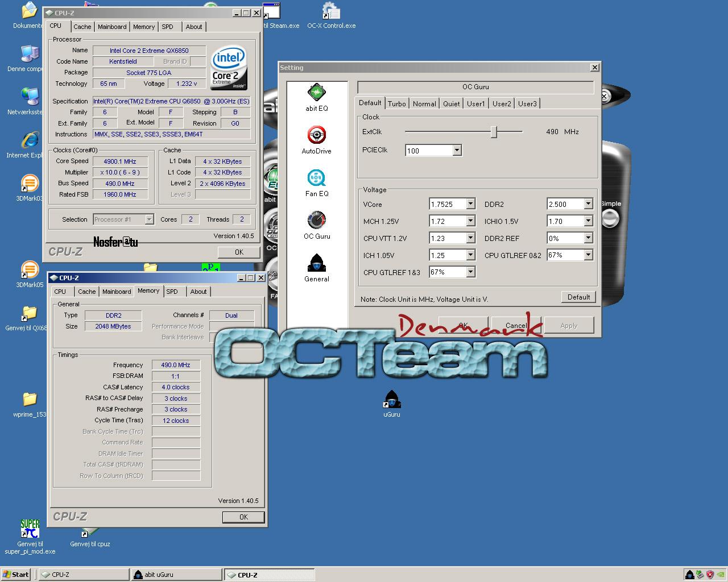Open OC-X Control.exe shortcut
This screenshot has width=728, height=582.
tap(331, 15)
